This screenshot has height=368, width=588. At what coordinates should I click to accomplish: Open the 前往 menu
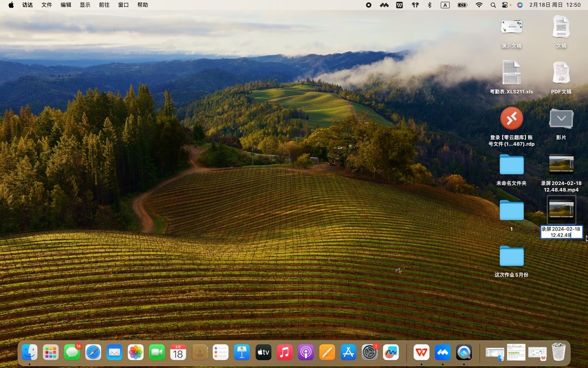coord(104,5)
